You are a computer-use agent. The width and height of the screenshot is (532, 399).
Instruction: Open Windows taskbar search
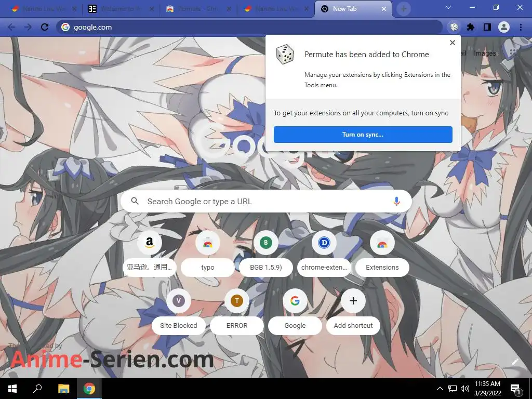click(x=37, y=389)
